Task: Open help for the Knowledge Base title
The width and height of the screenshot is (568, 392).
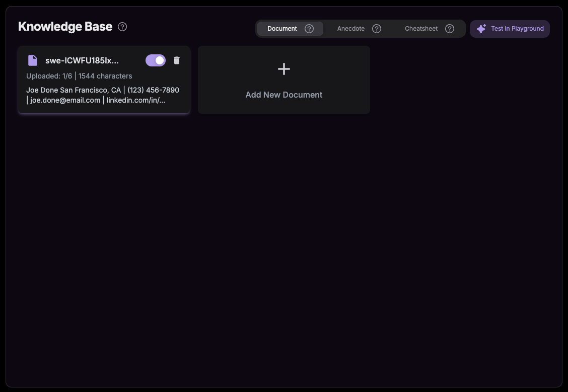Action: (x=122, y=27)
